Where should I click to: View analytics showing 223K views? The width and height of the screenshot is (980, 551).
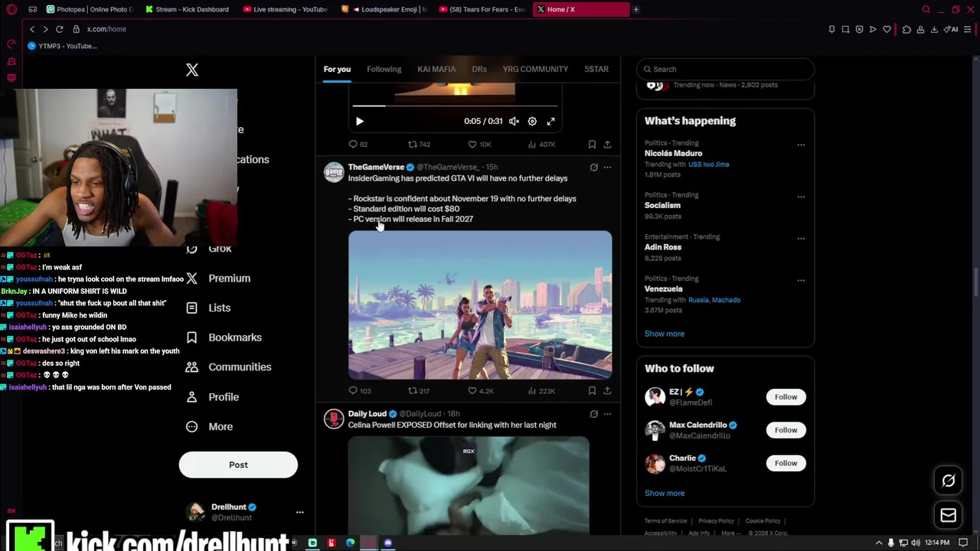coord(542,390)
